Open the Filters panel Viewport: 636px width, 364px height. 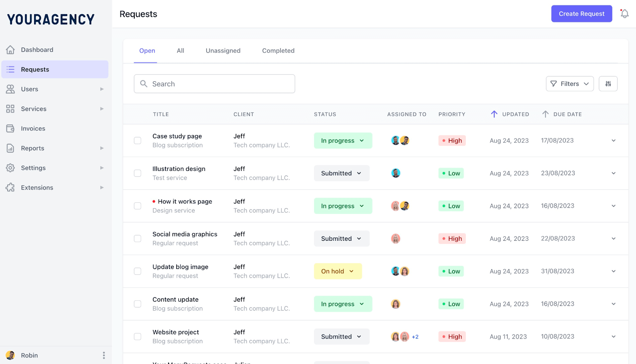[569, 83]
